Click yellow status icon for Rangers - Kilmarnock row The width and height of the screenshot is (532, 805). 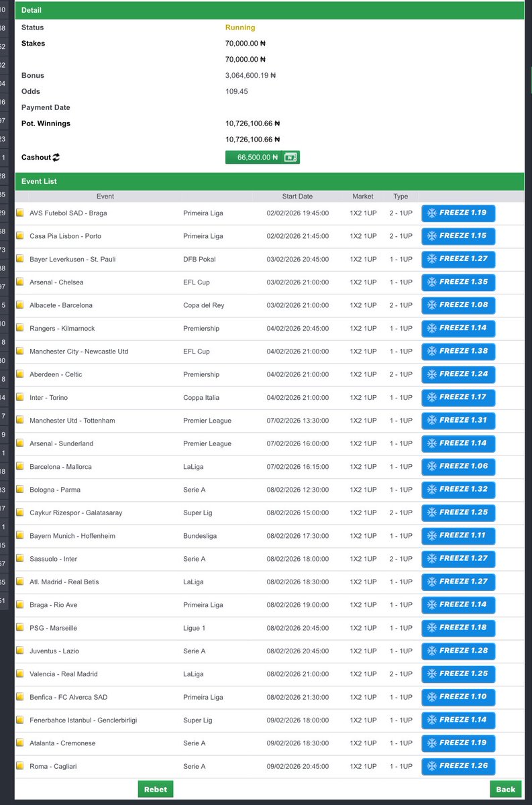point(20,329)
